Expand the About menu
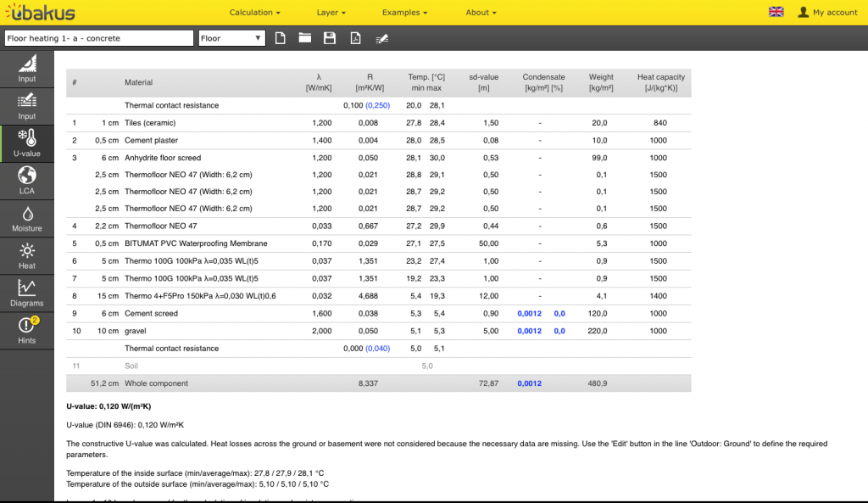This screenshot has height=503, width=868. [x=481, y=13]
